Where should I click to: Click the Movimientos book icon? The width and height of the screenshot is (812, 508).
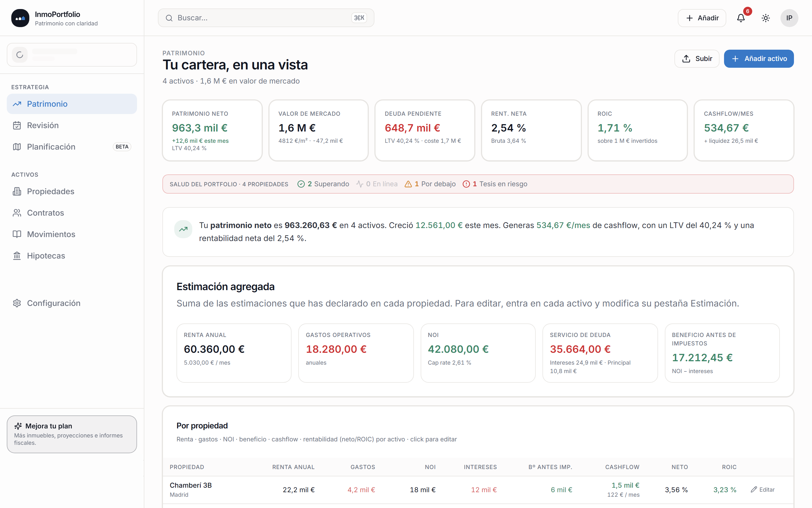coord(17,234)
